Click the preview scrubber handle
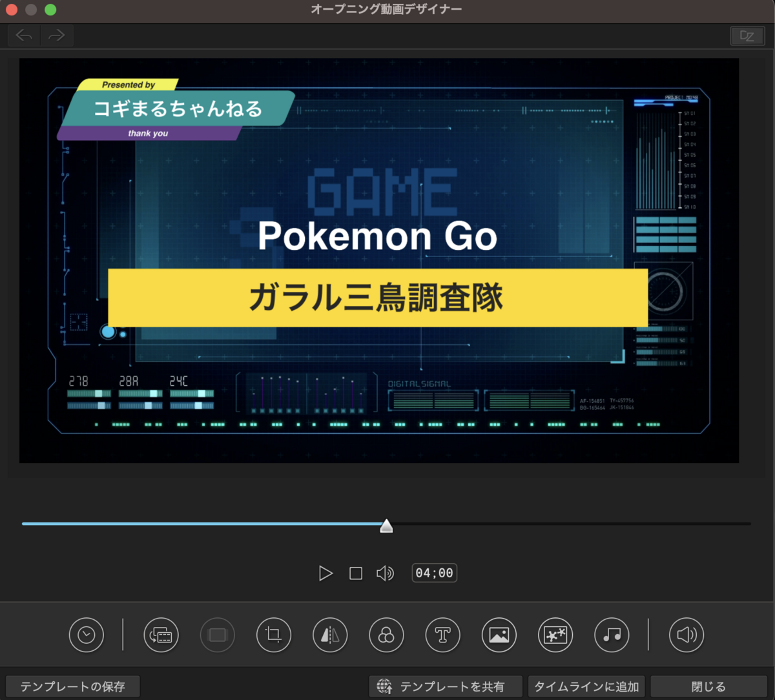The height and width of the screenshot is (700, 775). 386,526
